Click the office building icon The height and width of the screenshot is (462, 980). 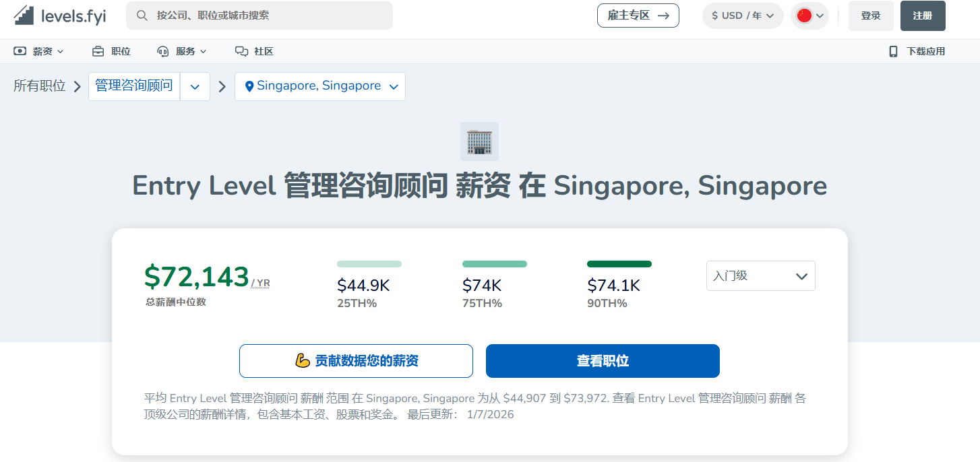[x=479, y=141]
